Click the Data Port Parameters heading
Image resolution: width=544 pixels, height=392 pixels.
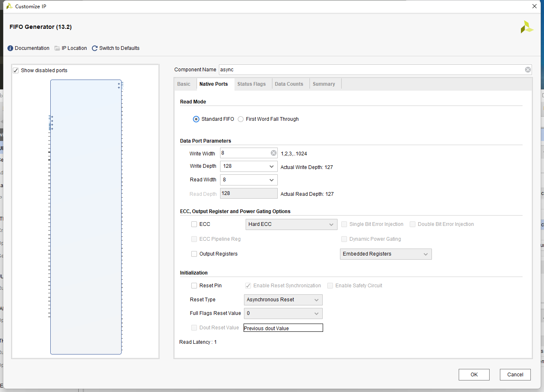(x=206, y=141)
